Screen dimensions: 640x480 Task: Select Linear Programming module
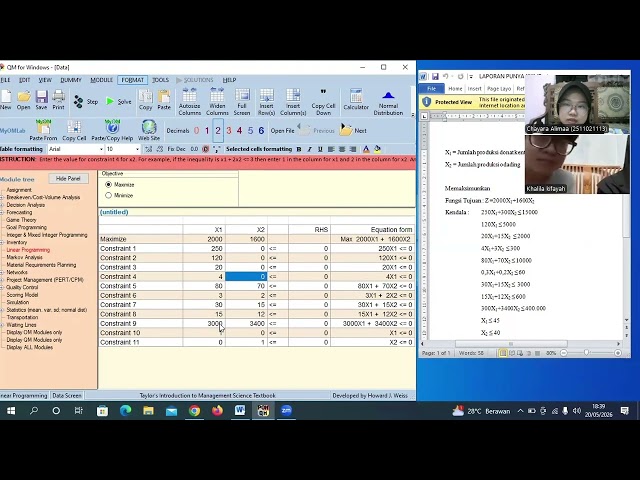28,250
